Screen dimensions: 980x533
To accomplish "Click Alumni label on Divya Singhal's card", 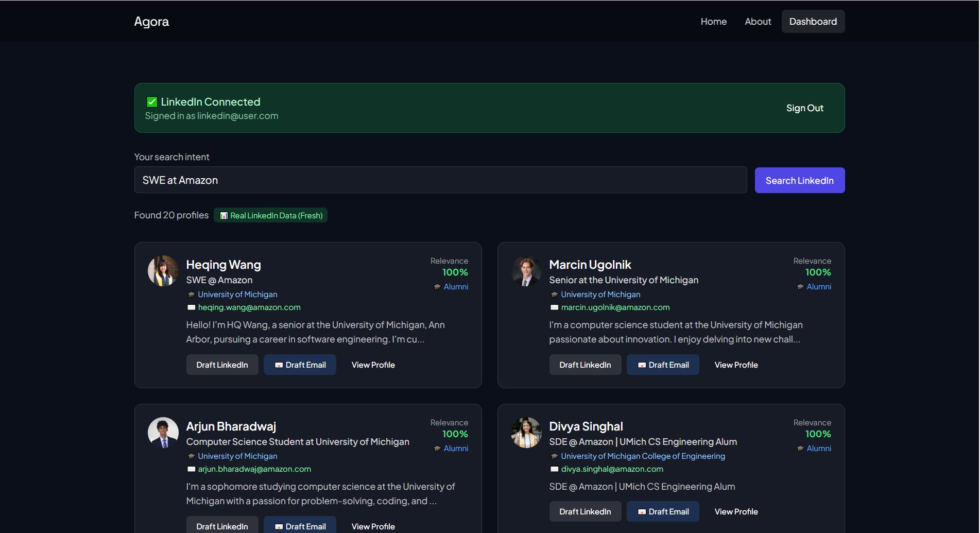I will pos(819,449).
